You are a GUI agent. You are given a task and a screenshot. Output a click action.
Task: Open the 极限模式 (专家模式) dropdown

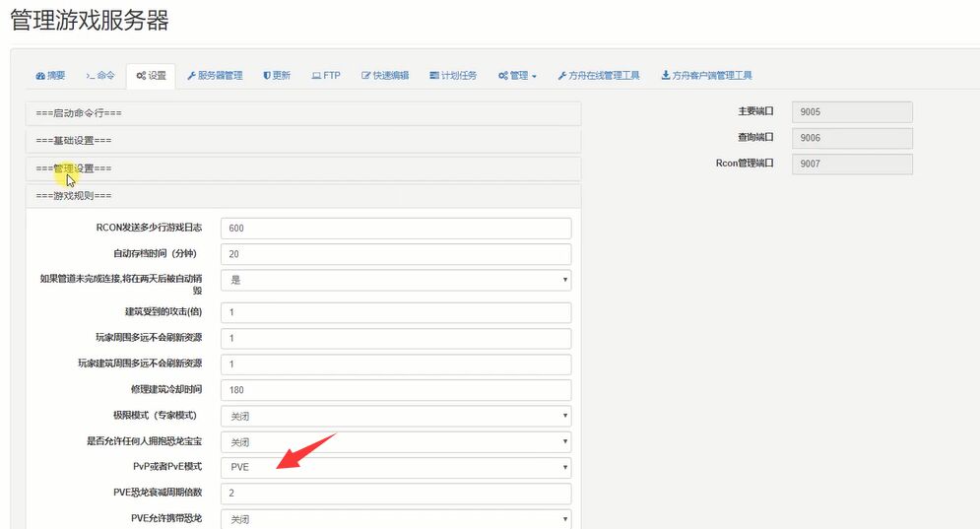pyautogui.click(x=396, y=416)
